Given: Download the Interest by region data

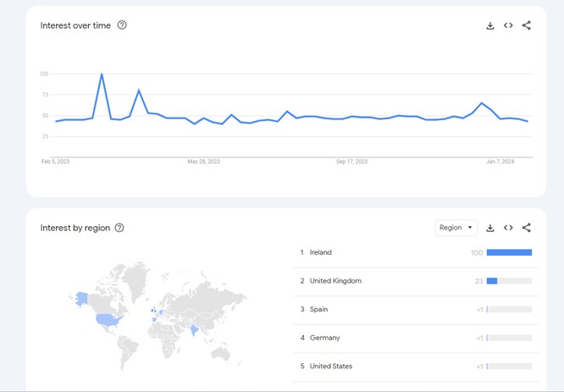Looking at the screenshot, I should (x=490, y=228).
